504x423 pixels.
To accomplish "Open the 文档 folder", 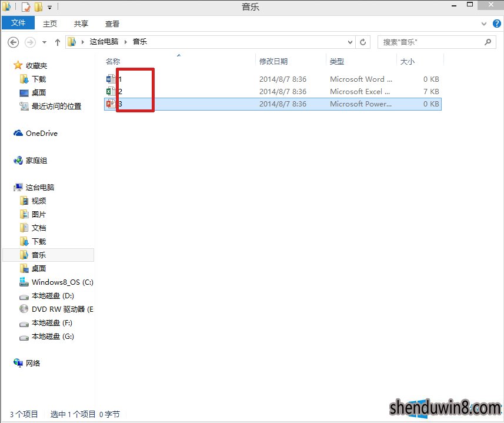I will point(33,228).
